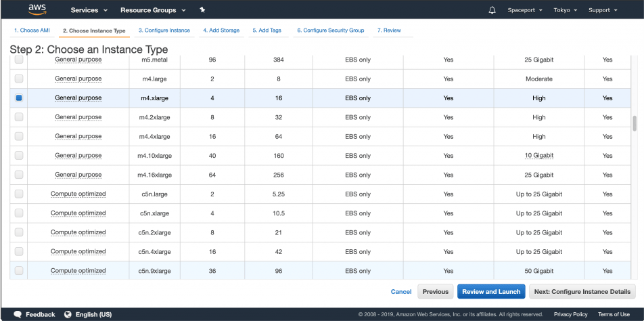Viewport: 644px width, 321px height.
Task: Click the globe language icon
Action: (68, 314)
